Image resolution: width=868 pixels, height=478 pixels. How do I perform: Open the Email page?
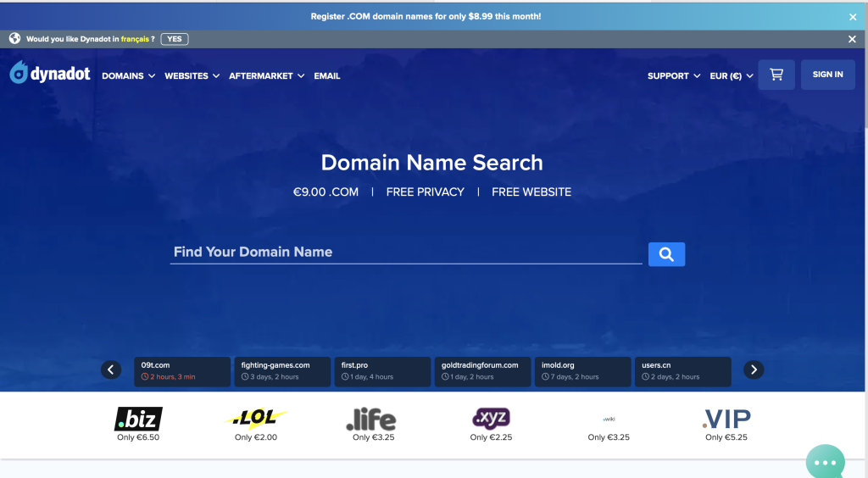tap(327, 75)
